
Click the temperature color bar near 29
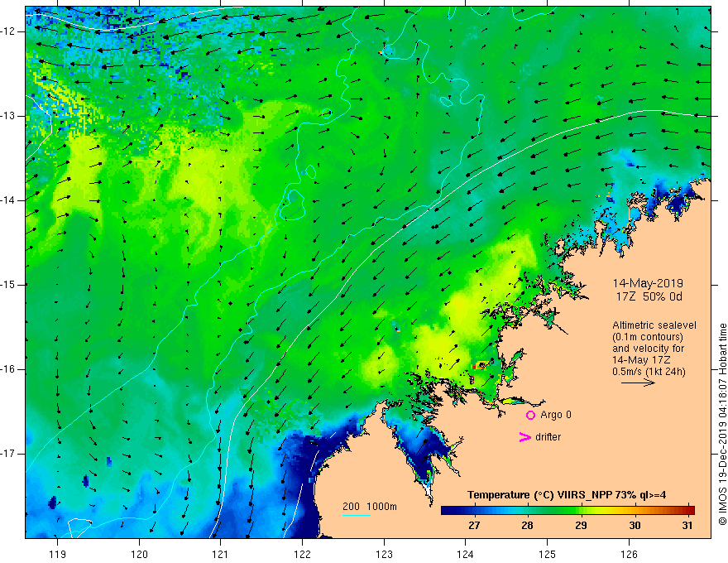click(581, 511)
